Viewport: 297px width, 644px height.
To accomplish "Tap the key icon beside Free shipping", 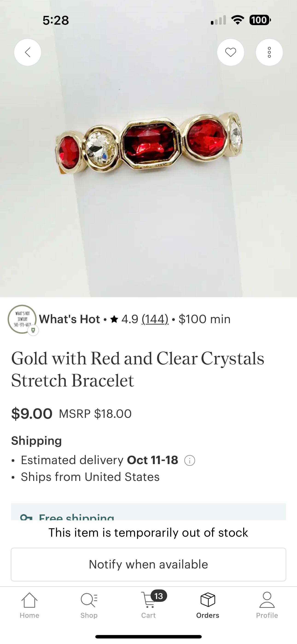I will click(26, 516).
